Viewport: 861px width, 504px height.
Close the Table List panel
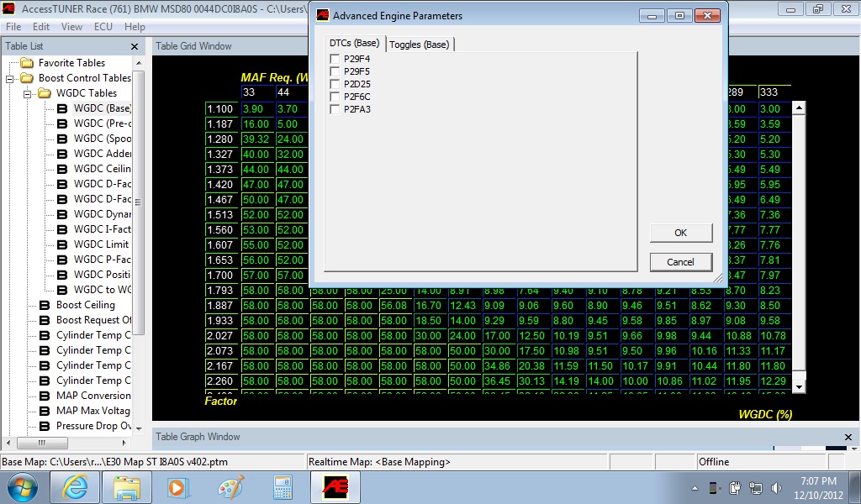point(135,47)
